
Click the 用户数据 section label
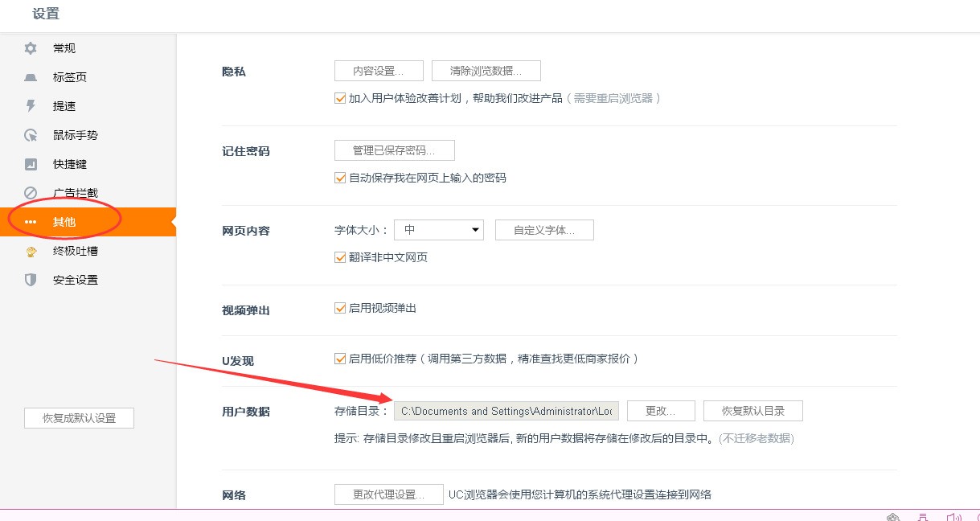pyautogui.click(x=246, y=412)
